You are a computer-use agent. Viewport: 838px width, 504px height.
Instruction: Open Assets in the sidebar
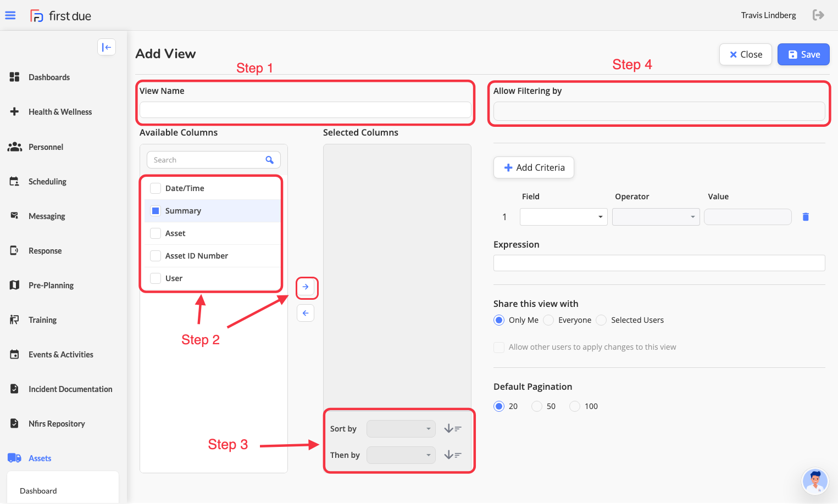(x=40, y=458)
